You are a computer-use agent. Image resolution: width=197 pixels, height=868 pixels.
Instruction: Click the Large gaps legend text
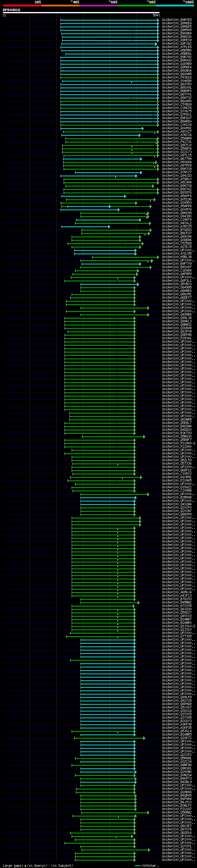38,866
